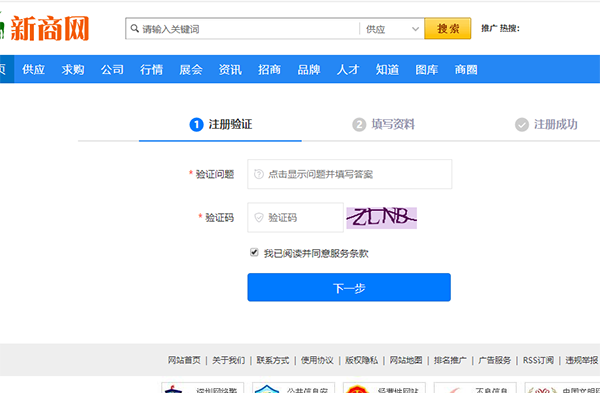Click the 验证码 input field

295,217
